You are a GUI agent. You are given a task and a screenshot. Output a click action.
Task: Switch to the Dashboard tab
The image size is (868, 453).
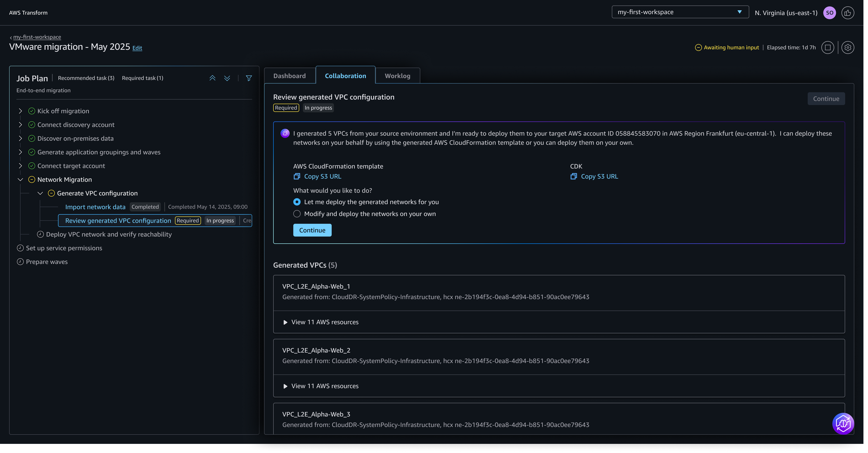[x=289, y=76]
